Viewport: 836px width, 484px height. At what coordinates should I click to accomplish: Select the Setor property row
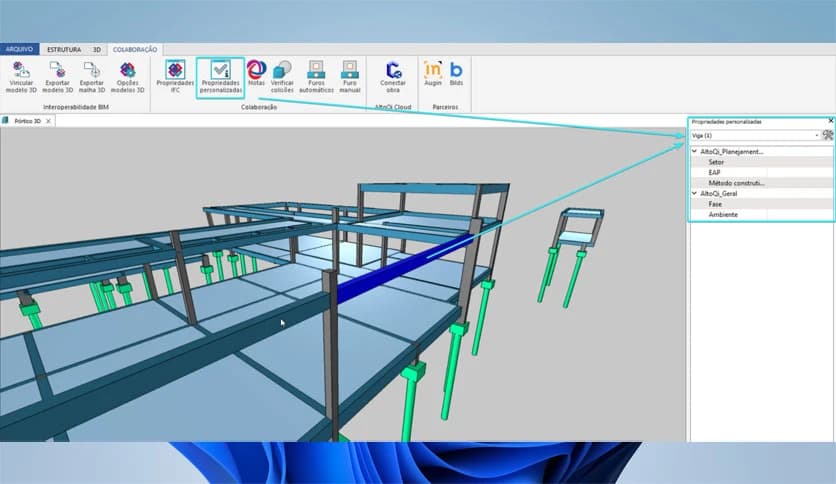point(762,162)
